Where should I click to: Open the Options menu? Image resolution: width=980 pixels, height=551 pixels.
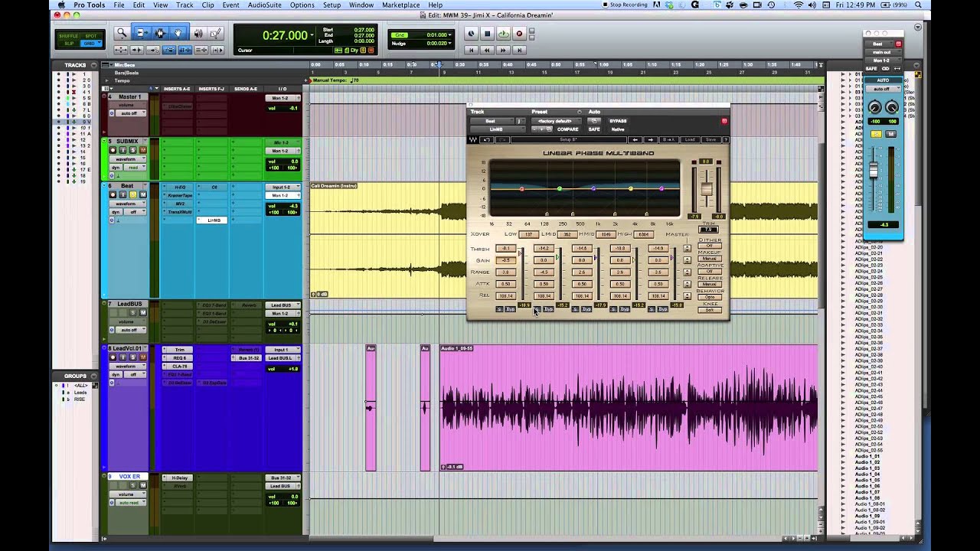pos(302,5)
